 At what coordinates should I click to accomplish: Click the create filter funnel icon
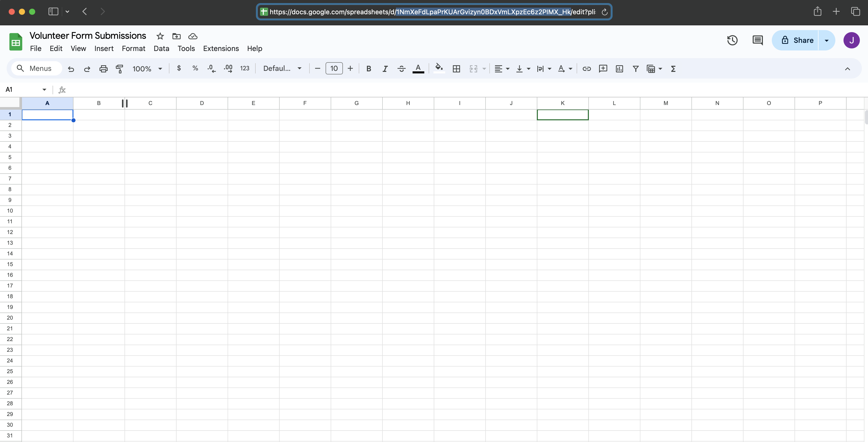click(636, 69)
